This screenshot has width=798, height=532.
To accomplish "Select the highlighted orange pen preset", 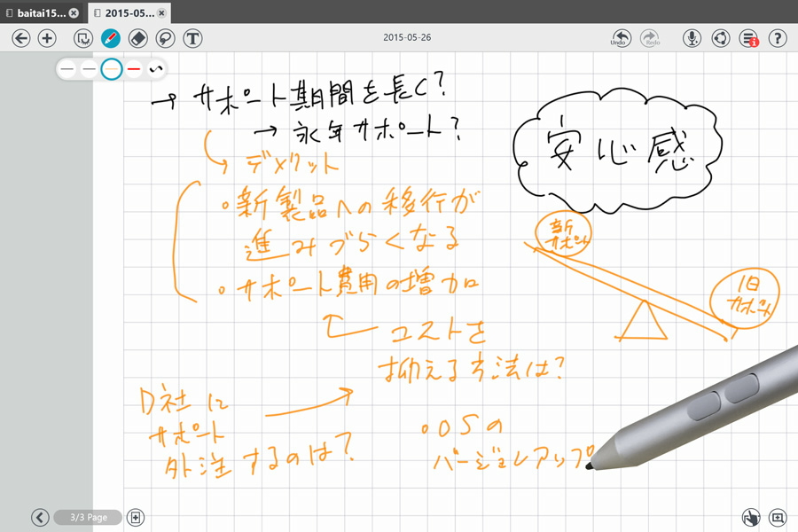I will click(112, 69).
